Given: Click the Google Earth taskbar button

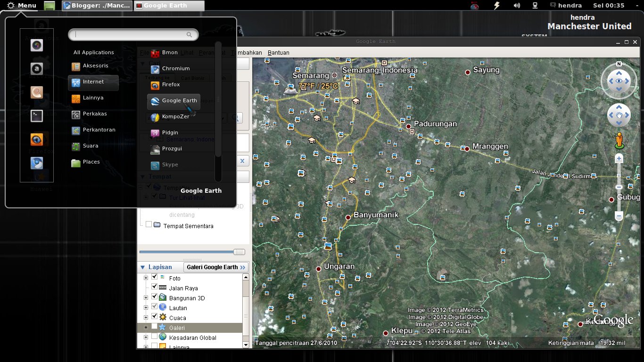Looking at the screenshot, I should (169, 6).
